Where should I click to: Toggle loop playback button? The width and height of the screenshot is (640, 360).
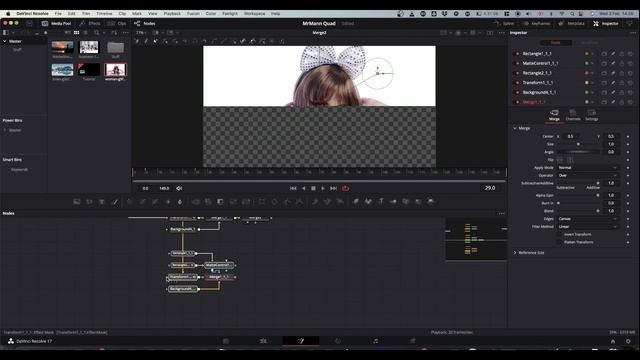346,189
